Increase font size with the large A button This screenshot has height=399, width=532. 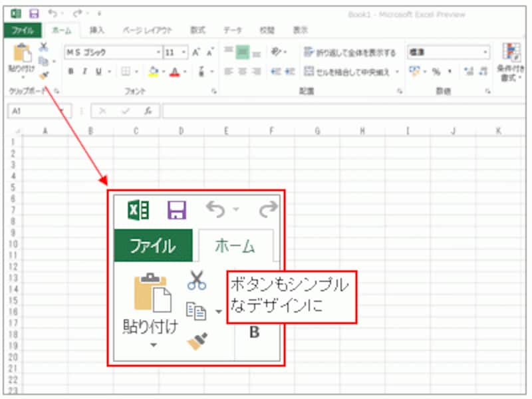(x=196, y=53)
